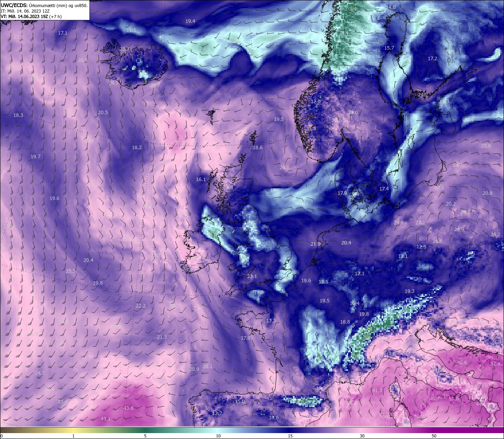Click the 43.1 value on the map

[x=106, y=419]
